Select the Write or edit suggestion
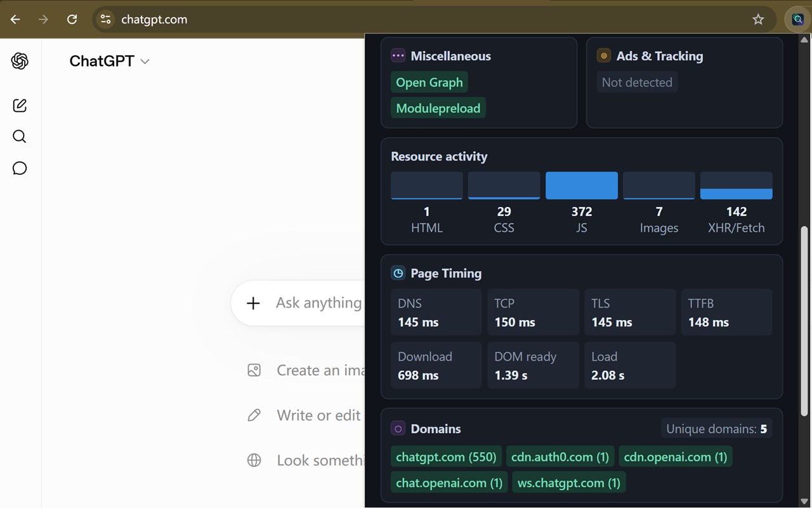 click(305, 415)
